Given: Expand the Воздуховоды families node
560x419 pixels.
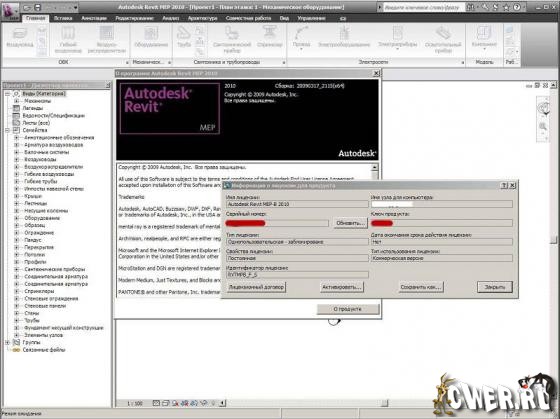Looking at the screenshot, I should pyautogui.click(x=16, y=159).
